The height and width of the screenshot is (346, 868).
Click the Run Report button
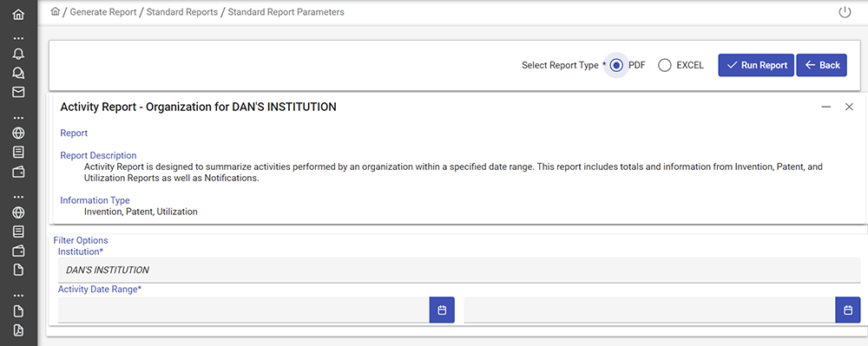(756, 65)
